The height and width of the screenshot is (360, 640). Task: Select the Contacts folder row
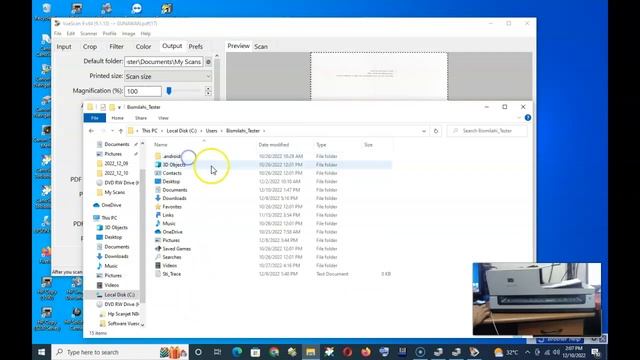coord(273,173)
